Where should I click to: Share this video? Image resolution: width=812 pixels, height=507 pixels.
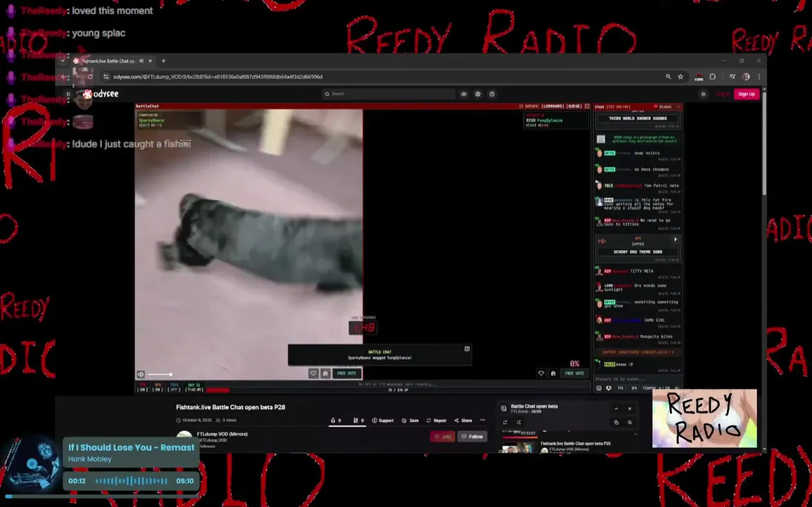click(464, 420)
